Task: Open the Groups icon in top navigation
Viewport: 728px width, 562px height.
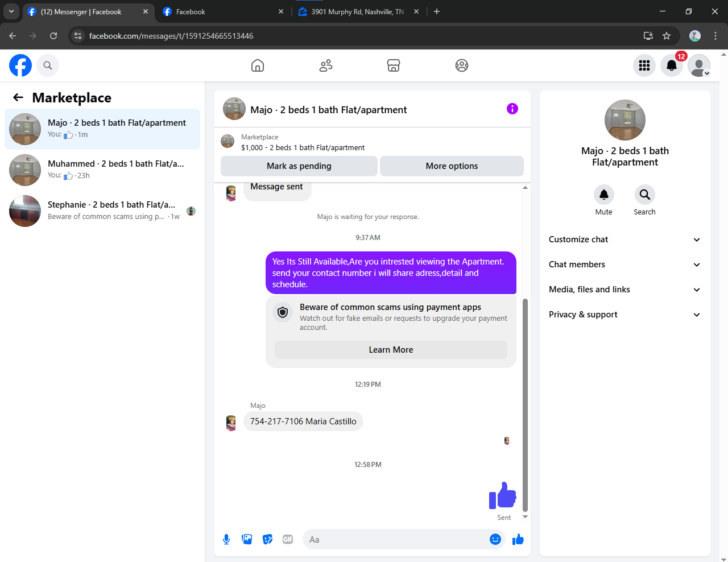Action: tap(462, 65)
